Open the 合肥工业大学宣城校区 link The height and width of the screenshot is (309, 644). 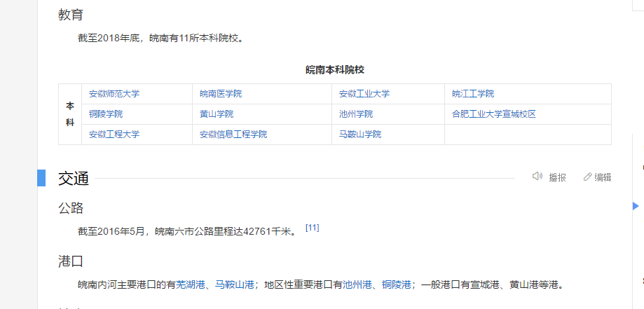pyautogui.click(x=494, y=114)
